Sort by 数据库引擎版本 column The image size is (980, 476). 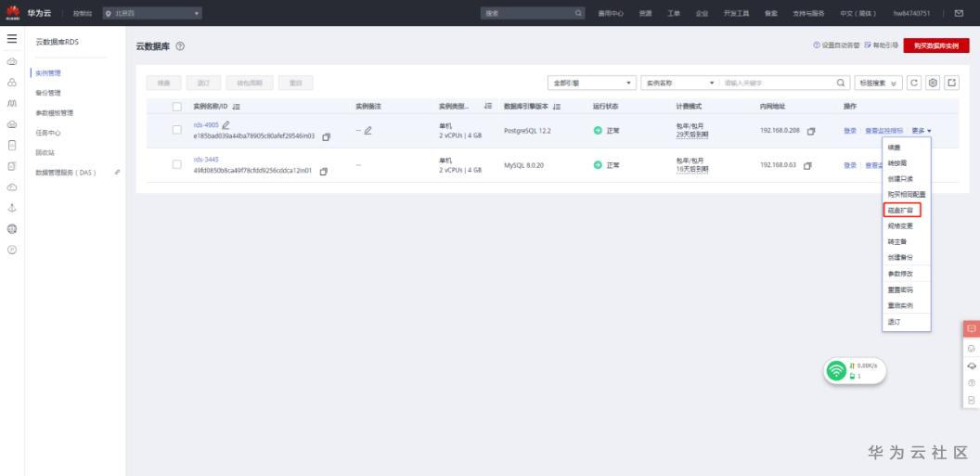tap(556, 107)
